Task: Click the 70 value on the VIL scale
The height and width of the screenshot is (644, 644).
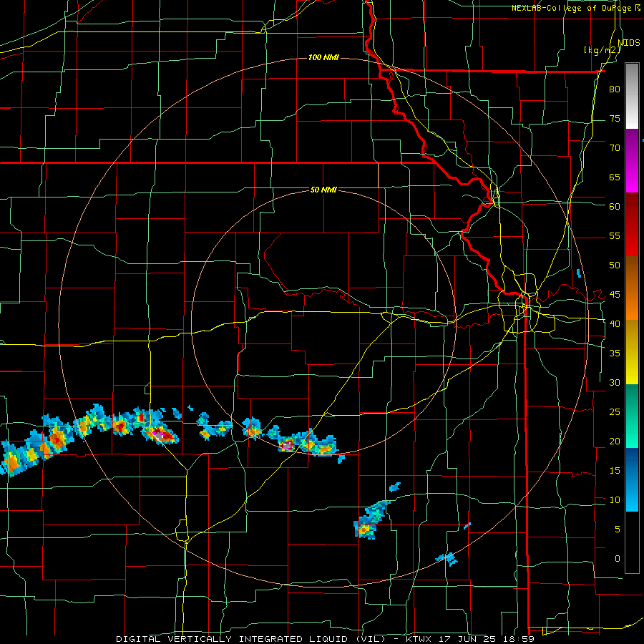Action: 615,148
